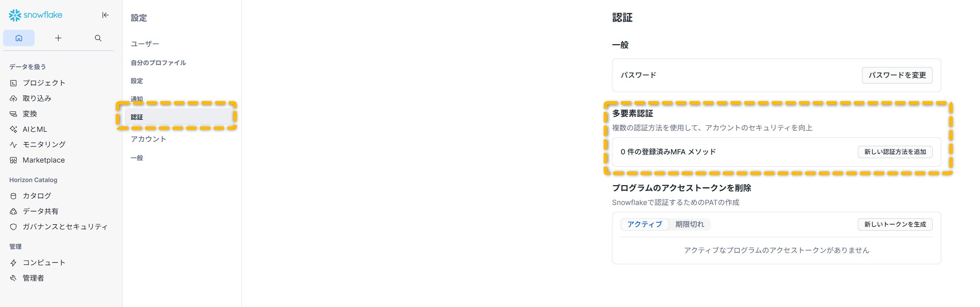Image resolution: width=980 pixels, height=307 pixels.
Task: Open コンピュート section
Action: 44,263
